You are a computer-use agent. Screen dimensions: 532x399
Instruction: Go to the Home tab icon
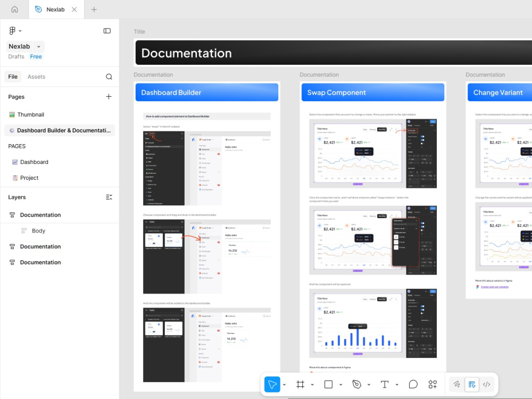[x=14, y=9]
